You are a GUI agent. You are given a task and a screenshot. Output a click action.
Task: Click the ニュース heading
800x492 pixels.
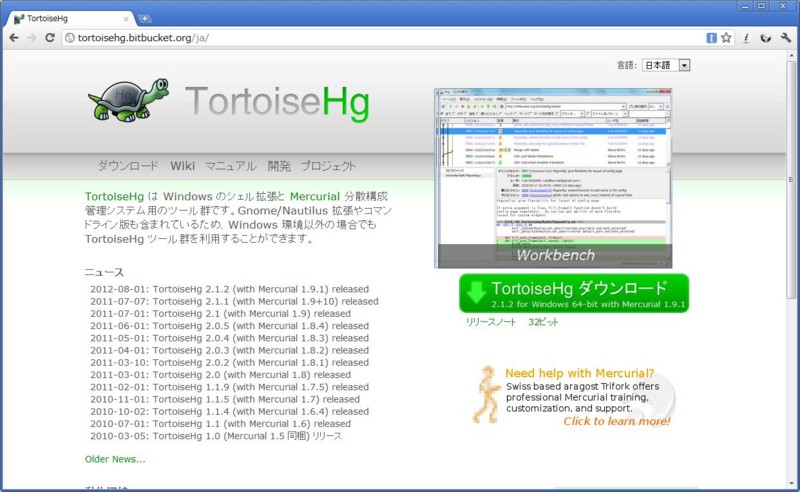(x=104, y=272)
